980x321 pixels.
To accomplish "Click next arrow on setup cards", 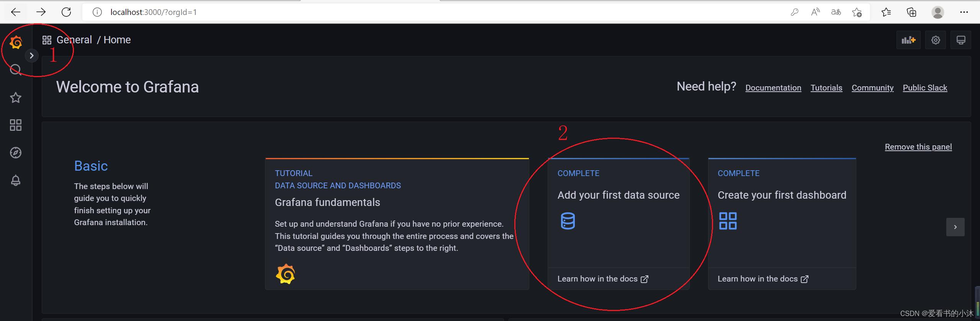I will (955, 227).
